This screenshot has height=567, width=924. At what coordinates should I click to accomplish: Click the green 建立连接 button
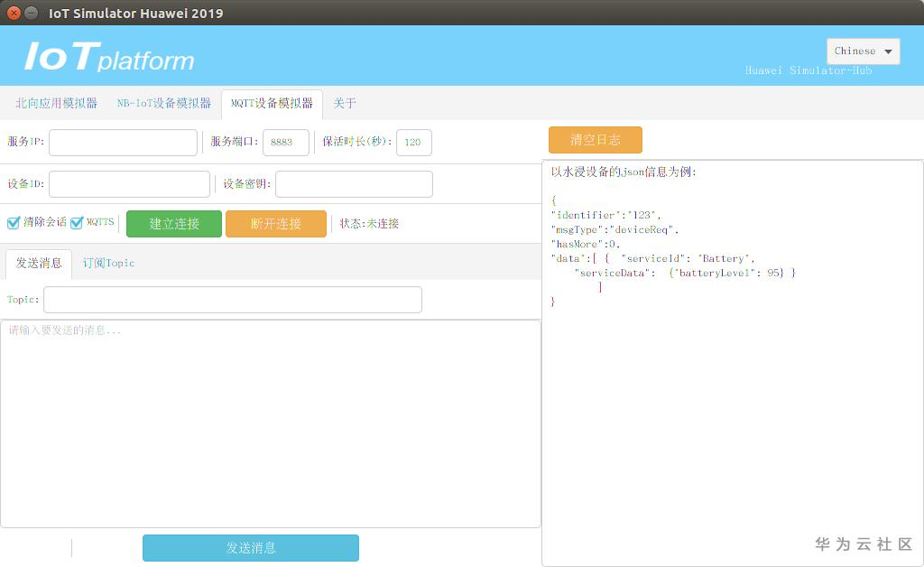click(x=174, y=224)
